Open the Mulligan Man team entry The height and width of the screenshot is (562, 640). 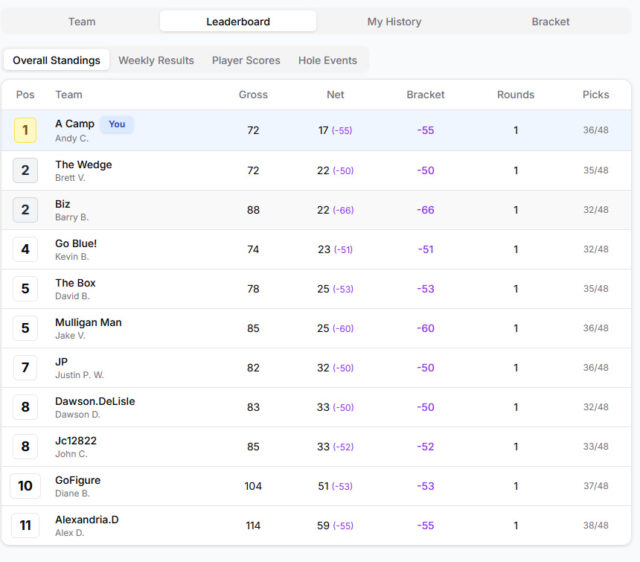coord(88,322)
